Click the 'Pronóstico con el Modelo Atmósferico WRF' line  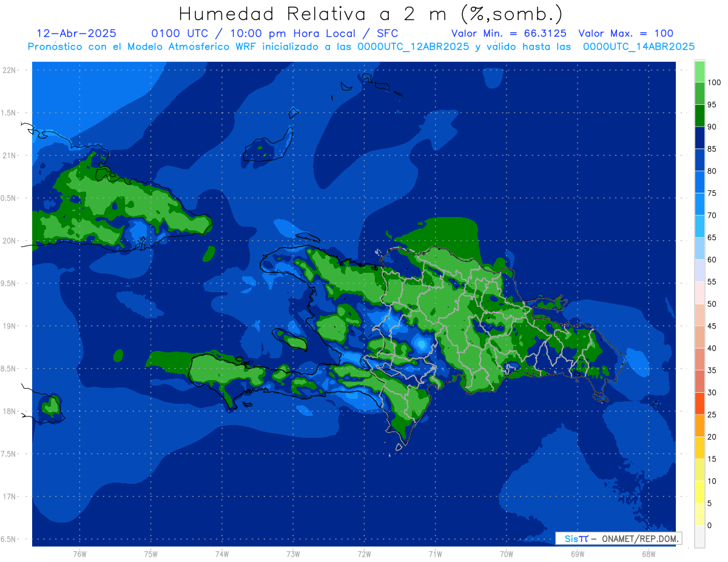(143, 46)
